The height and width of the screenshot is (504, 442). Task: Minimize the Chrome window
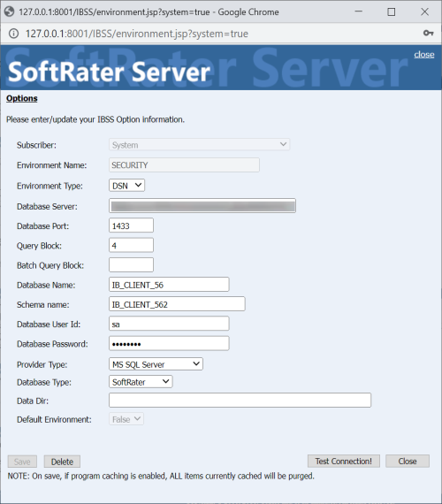coord(358,11)
